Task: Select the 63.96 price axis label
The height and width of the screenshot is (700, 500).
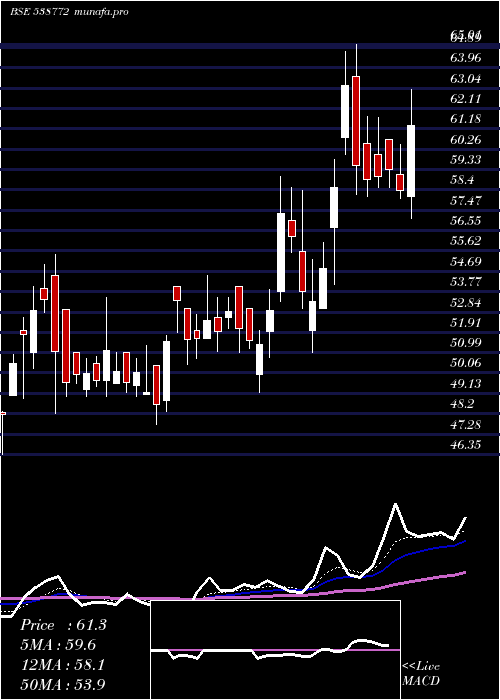Action: point(466,58)
